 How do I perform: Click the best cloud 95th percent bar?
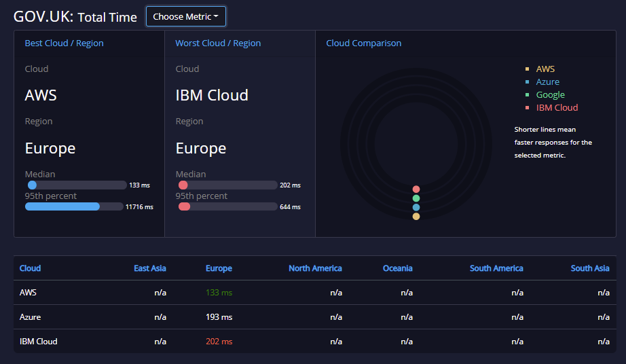tap(62, 206)
